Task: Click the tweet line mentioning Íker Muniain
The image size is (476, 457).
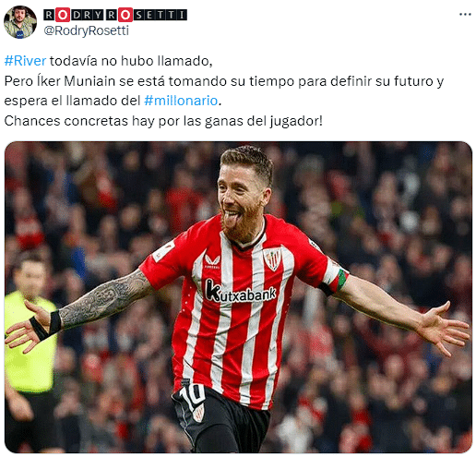Action: (224, 81)
